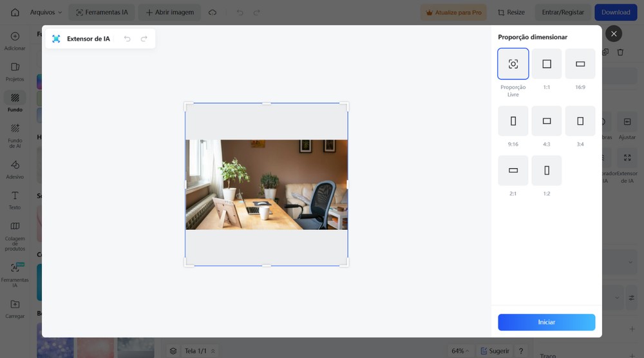The width and height of the screenshot is (644, 358).
Task: Click the home icon in top bar
Action: 15,12
